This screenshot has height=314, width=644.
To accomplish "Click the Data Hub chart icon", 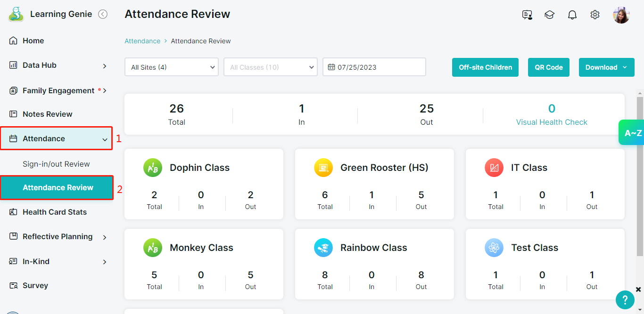I will point(13,65).
